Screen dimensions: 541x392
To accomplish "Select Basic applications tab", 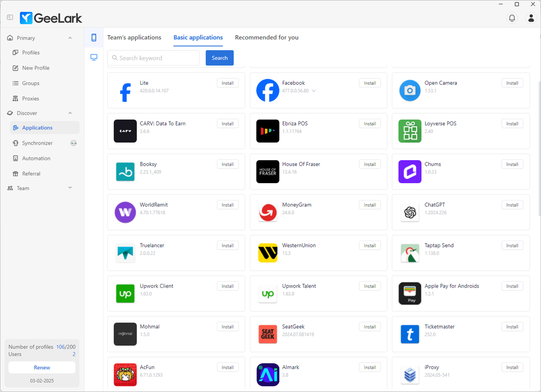I will (x=198, y=37).
